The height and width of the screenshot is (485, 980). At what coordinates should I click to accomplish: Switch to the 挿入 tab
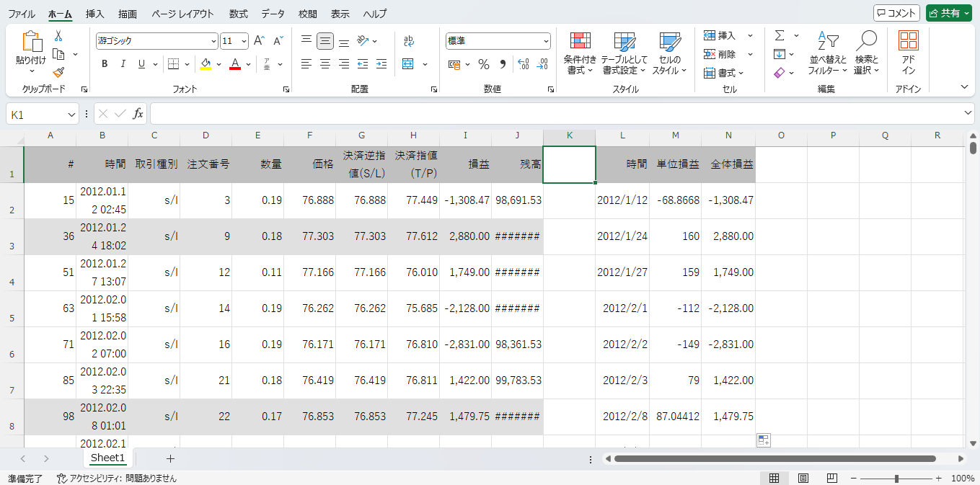94,14
